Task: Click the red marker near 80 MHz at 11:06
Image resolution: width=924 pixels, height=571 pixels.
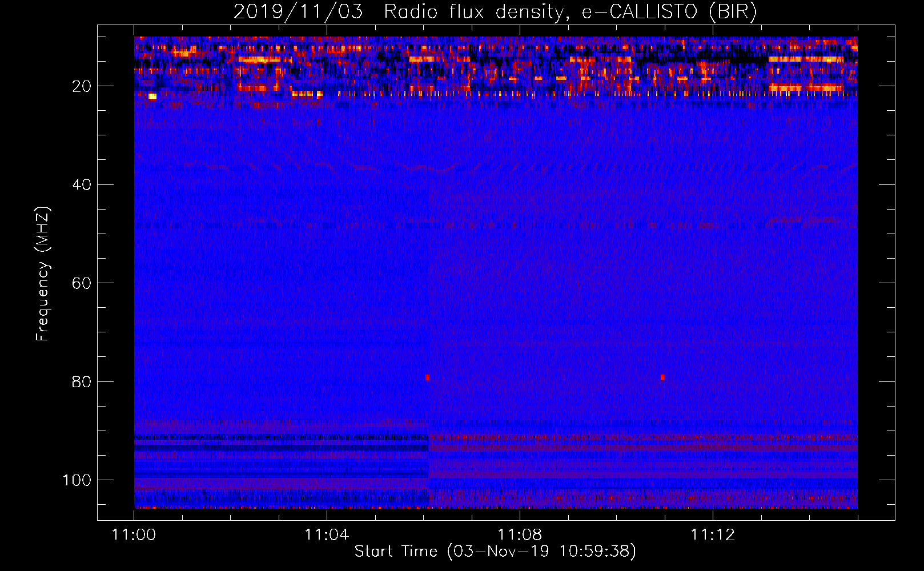Action: (x=427, y=377)
